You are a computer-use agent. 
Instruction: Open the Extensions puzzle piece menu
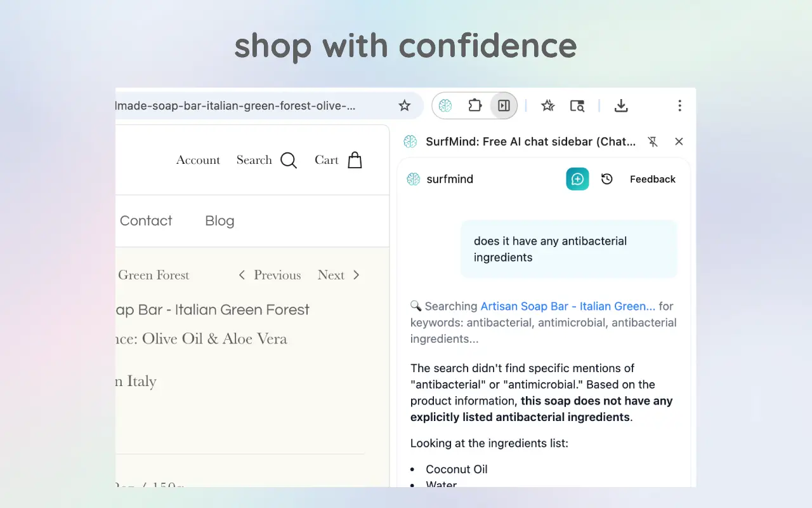(475, 105)
